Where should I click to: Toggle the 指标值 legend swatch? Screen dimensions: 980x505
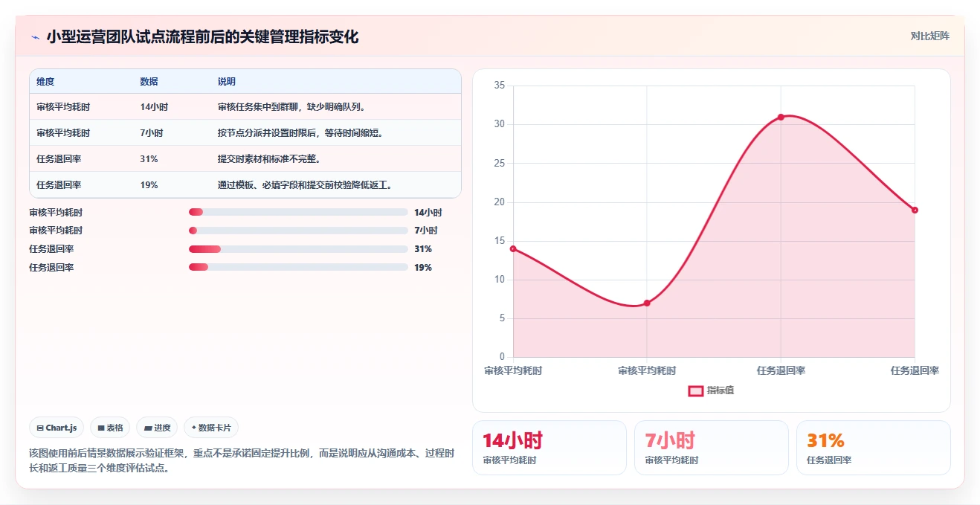coord(696,390)
